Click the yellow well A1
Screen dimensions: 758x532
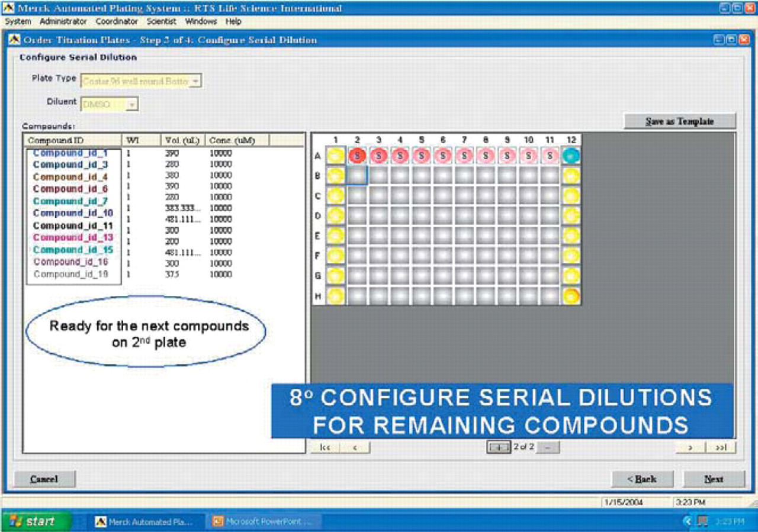(336, 156)
